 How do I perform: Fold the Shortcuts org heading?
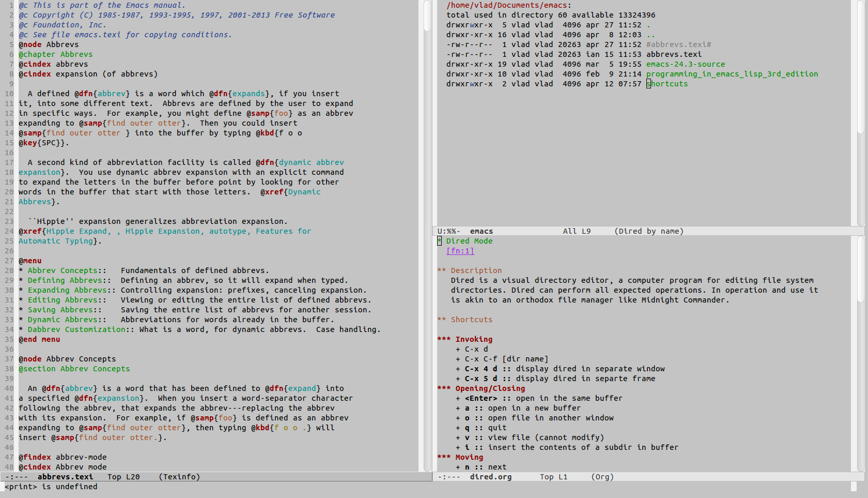465,320
